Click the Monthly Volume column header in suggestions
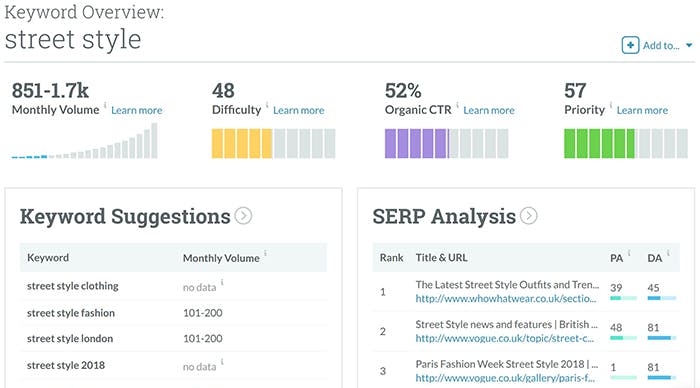700x388 pixels. pyautogui.click(x=221, y=258)
